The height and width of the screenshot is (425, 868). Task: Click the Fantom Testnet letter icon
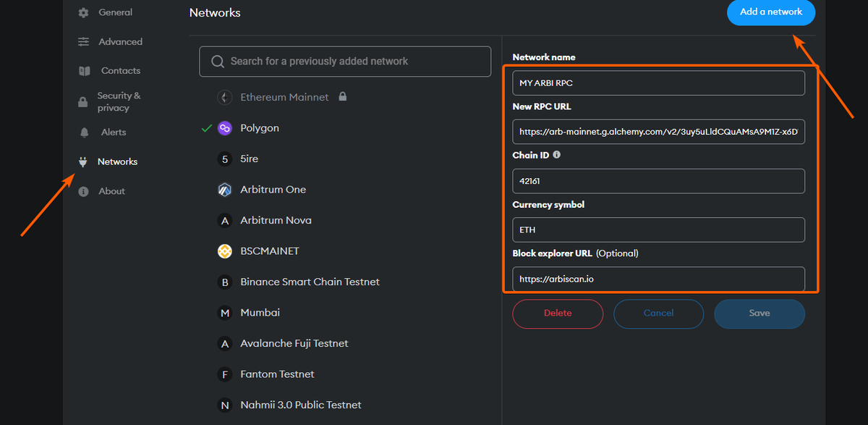225,374
